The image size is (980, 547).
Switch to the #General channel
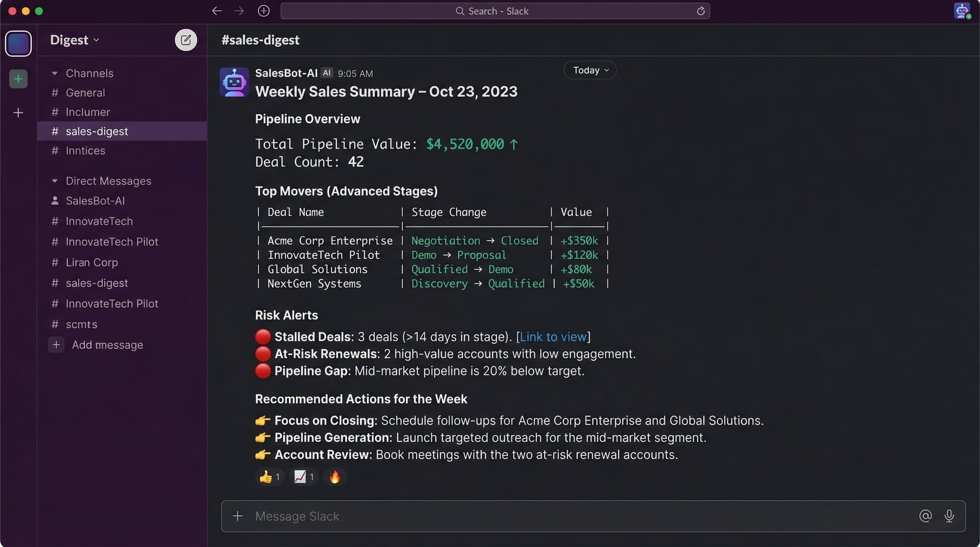pyautogui.click(x=85, y=93)
